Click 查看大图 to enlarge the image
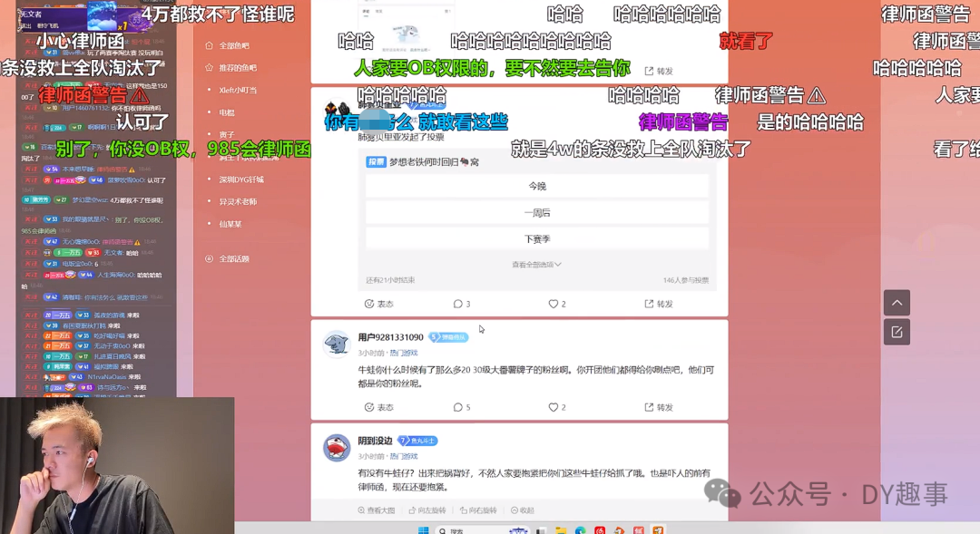This screenshot has height=534, width=980. tap(377, 510)
